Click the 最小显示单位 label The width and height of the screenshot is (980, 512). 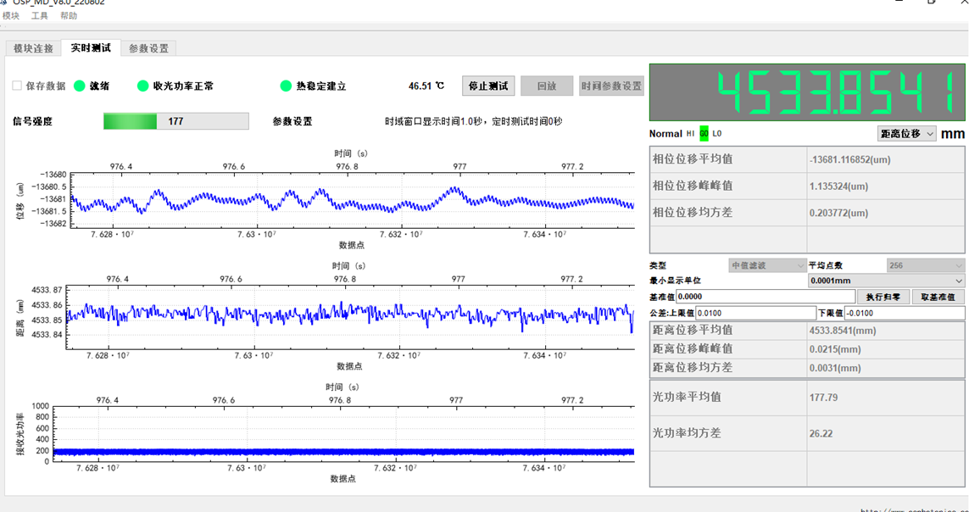point(675,281)
